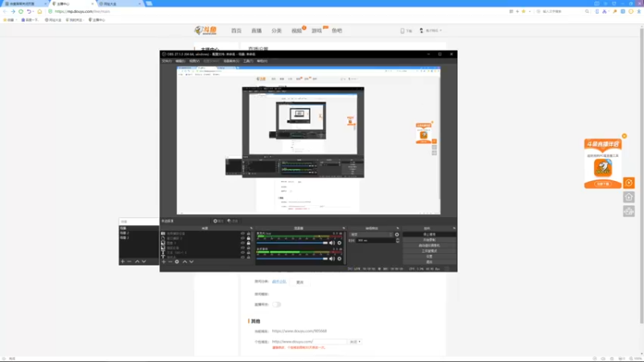Toggle visibility of the fourth source row
644x362 pixels.
[x=243, y=248]
